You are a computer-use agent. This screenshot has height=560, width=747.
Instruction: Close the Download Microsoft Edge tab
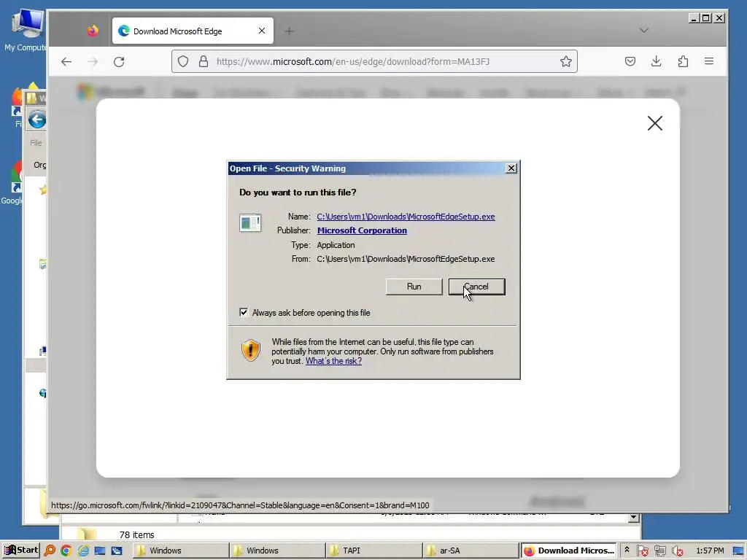[x=262, y=31]
